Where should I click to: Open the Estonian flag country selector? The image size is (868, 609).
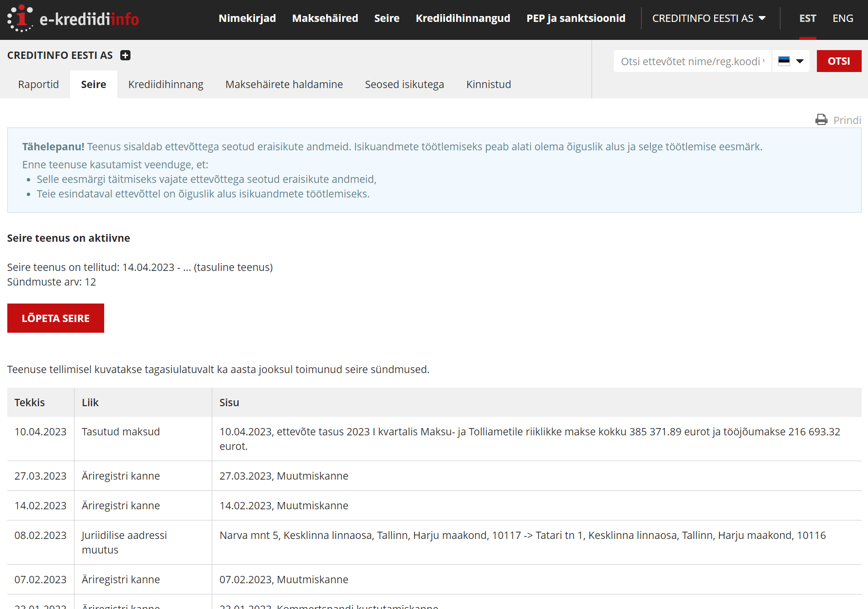pos(790,61)
